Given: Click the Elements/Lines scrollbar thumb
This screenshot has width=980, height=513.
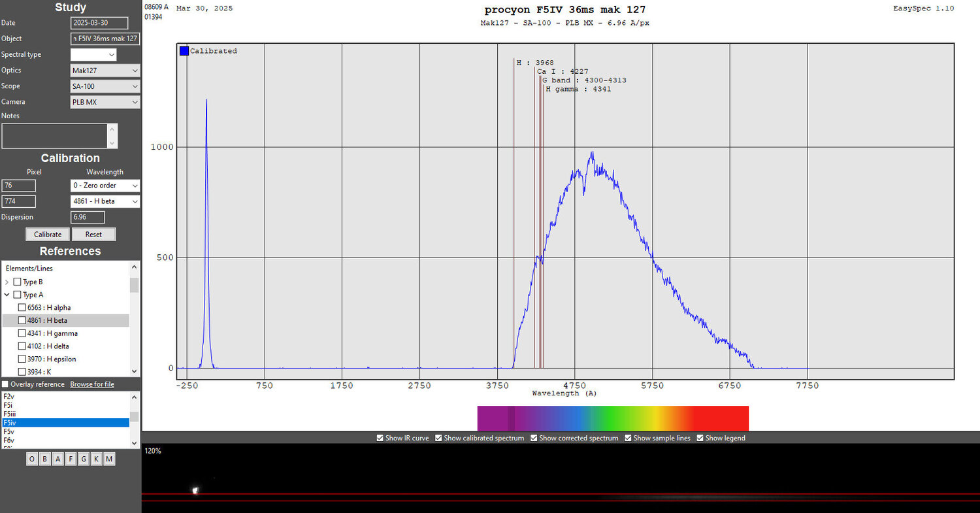Looking at the screenshot, I should pos(135,285).
